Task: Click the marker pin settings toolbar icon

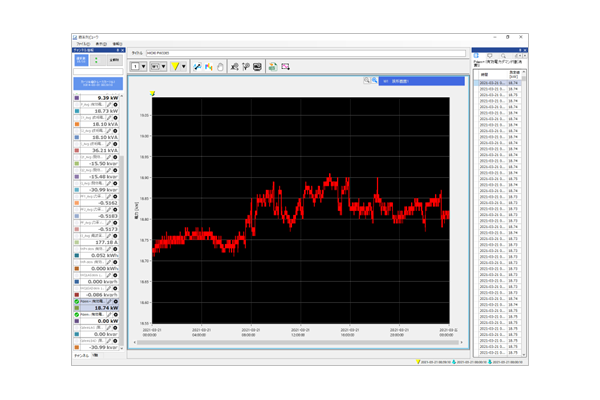Action: tap(246, 67)
